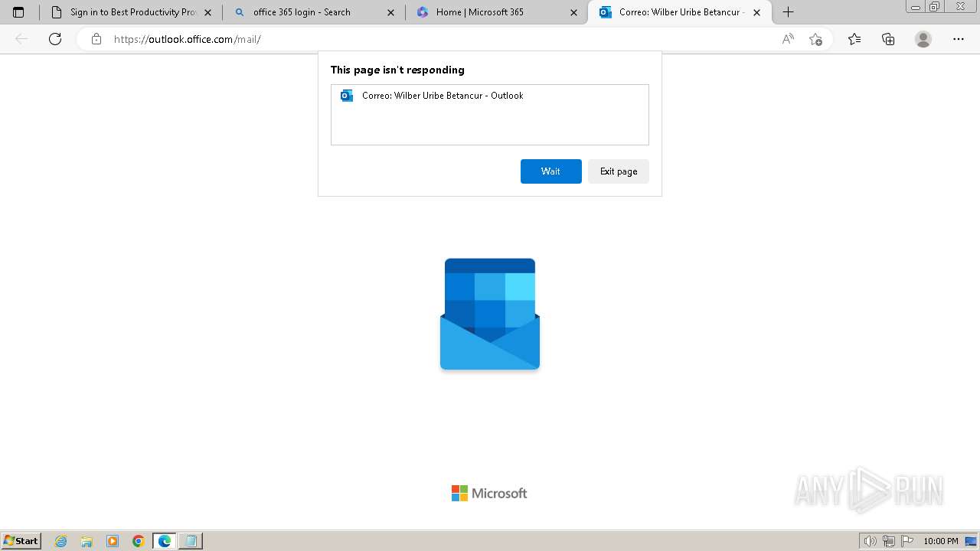Close the Home | Microsoft 365 tab
This screenshot has height=551, width=980.
click(x=574, y=12)
